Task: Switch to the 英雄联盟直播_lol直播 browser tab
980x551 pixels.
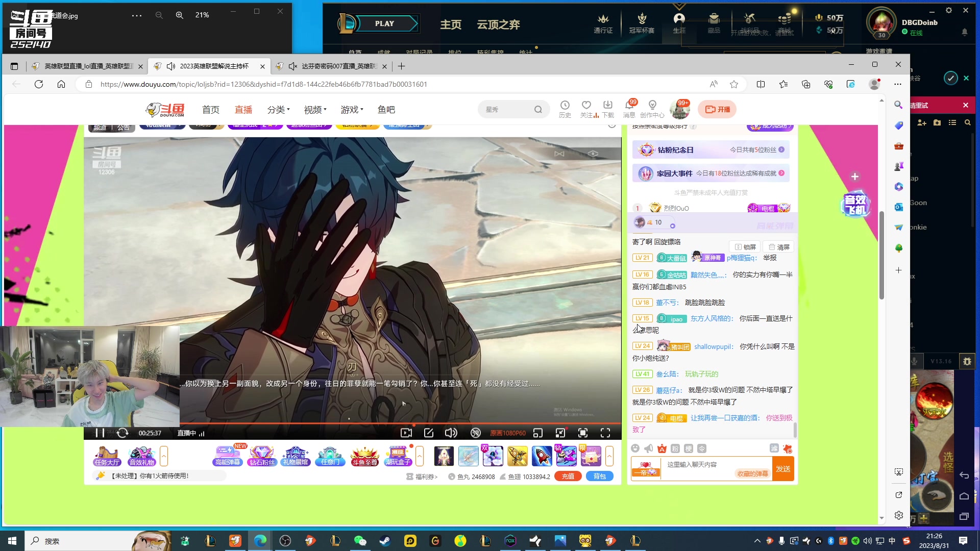Action: (87, 66)
